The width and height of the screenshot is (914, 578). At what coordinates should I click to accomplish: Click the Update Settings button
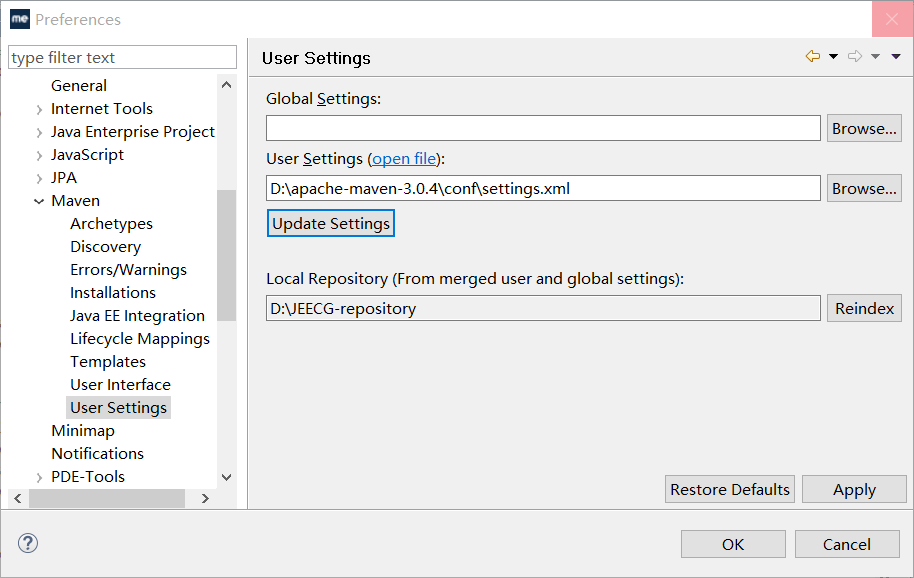pyautogui.click(x=331, y=223)
